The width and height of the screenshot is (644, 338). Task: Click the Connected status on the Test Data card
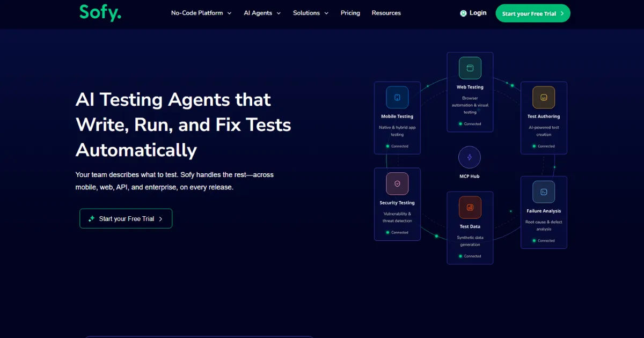(470, 256)
